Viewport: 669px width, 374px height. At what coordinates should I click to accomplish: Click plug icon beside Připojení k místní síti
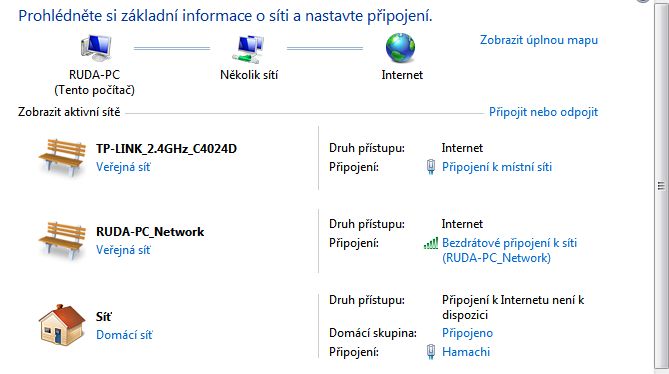point(431,167)
